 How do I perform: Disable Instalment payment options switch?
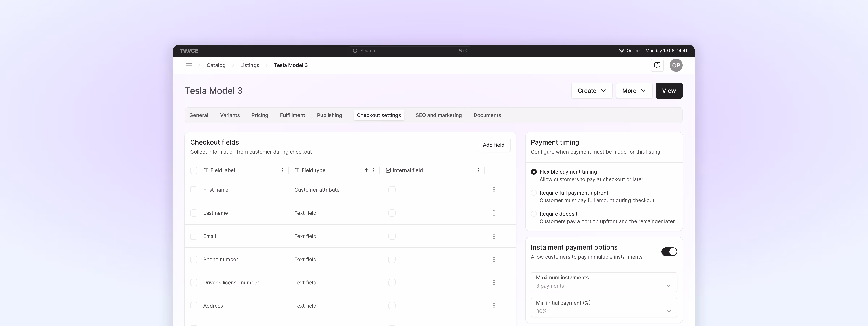pos(669,252)
